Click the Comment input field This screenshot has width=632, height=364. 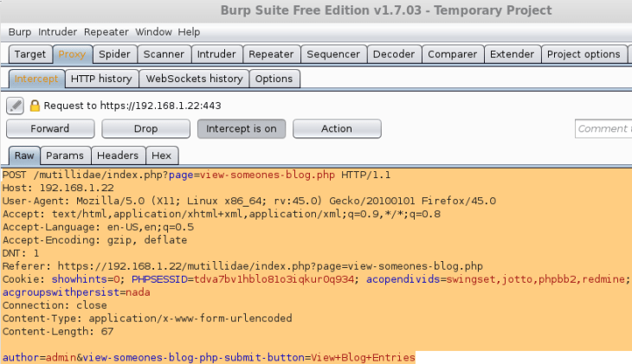(603, 129)
